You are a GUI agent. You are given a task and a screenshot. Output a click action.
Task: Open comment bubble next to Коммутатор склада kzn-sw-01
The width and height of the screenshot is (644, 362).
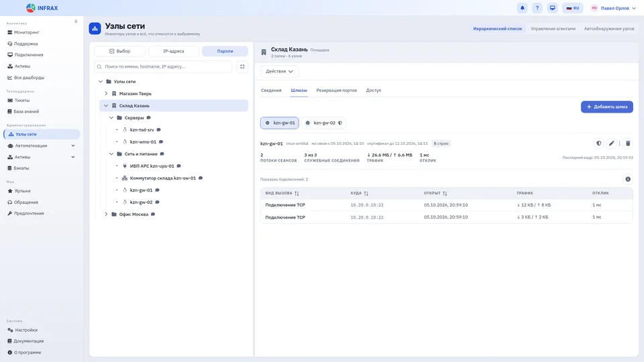coord(201,178)
